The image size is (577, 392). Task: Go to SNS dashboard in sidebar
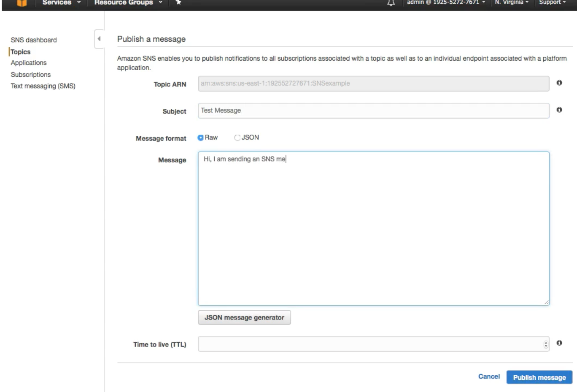pos(34,40)
